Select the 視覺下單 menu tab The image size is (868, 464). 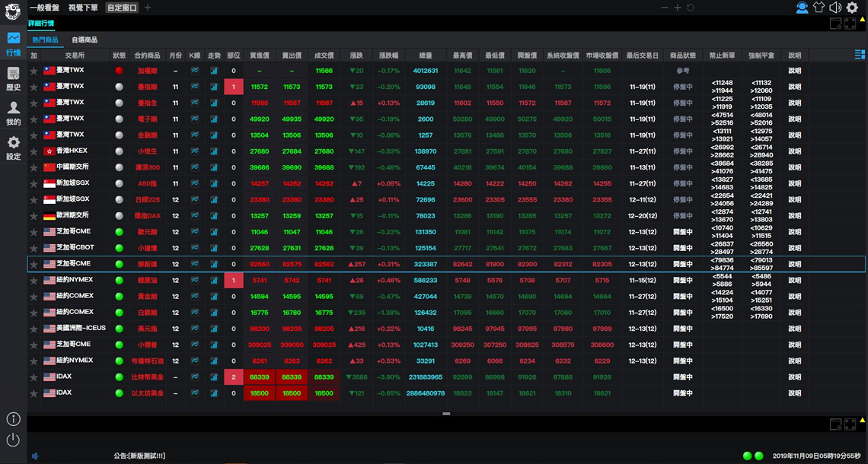[x=83, y=8]
